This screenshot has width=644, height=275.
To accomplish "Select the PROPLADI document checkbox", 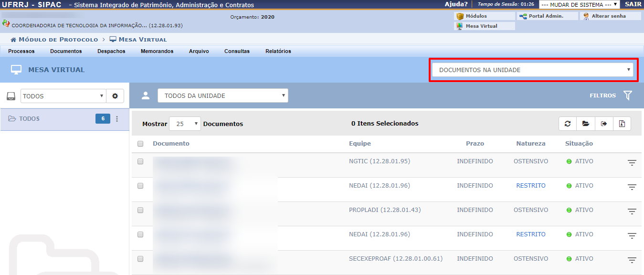I will 140,210.
